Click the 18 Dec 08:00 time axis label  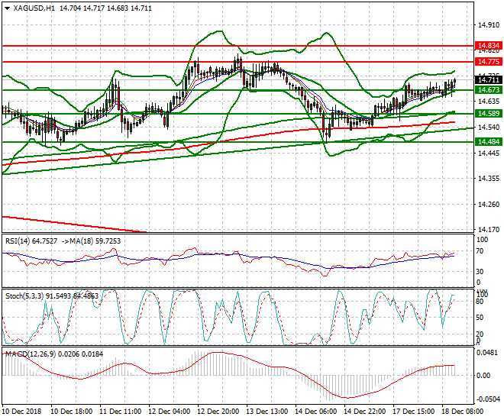[463, 412]
